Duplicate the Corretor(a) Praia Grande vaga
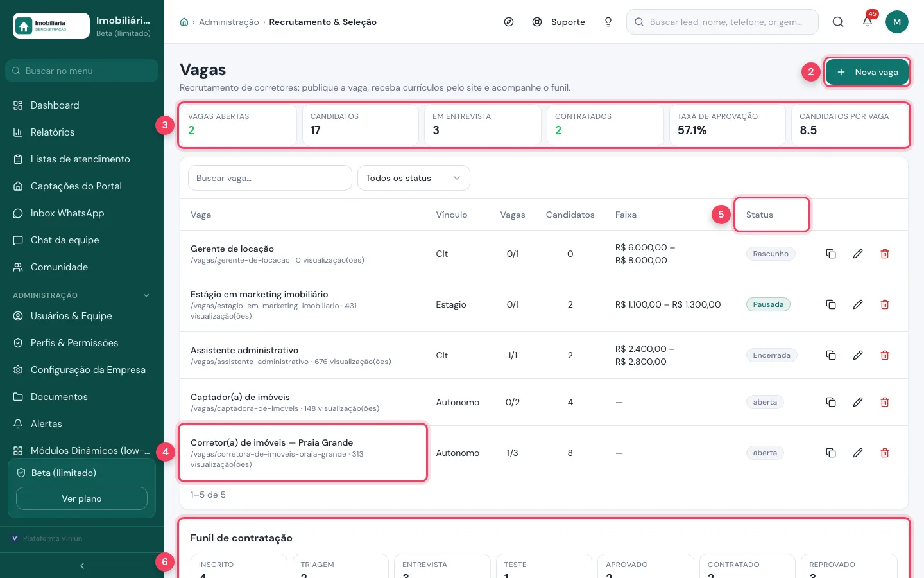 [x=831, y=453]
